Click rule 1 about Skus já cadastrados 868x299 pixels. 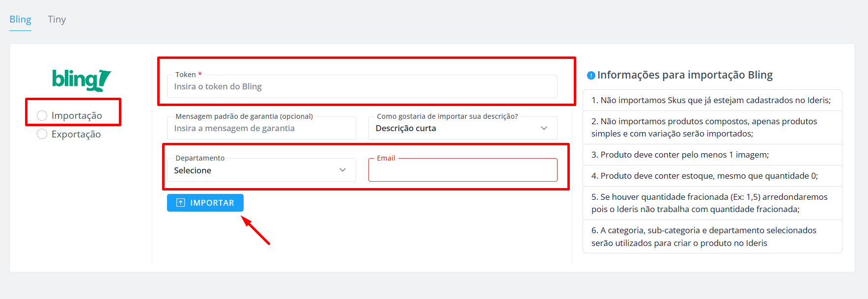click(x=712, y=100)
